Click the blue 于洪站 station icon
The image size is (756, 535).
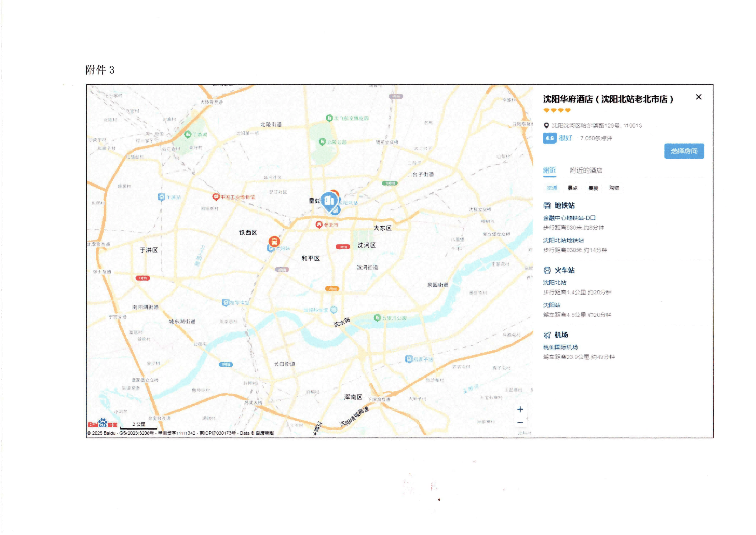click(161, 197)
